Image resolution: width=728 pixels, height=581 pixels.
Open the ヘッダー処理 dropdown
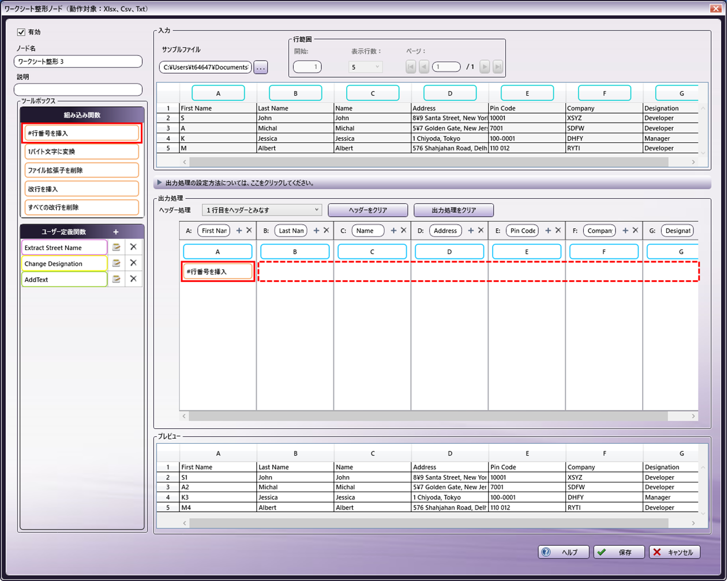[262, 210]
